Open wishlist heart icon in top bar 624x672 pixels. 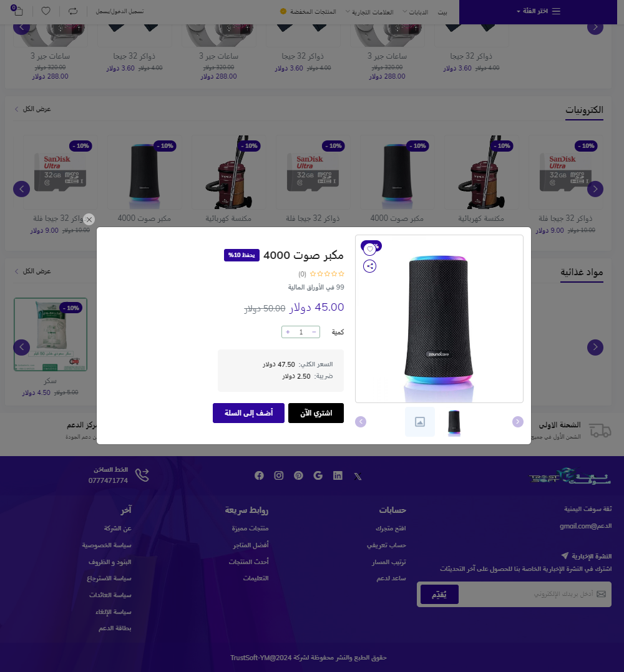click(46, 11)
